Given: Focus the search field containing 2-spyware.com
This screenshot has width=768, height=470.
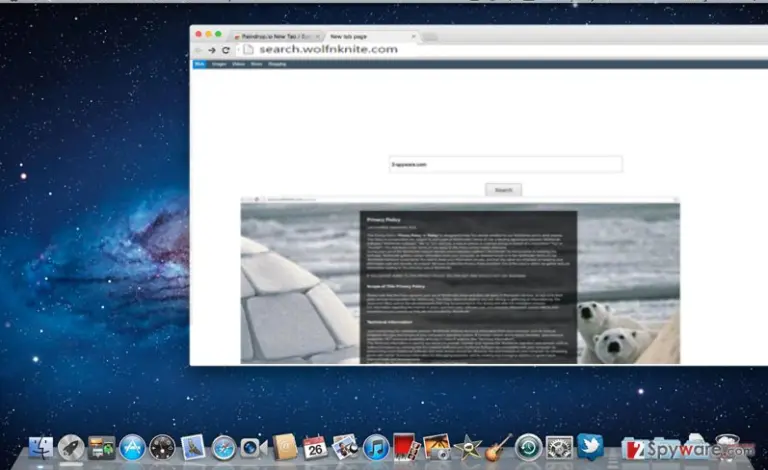Looking at the screenshot, I should pyautogui.click(x=505, y=164).
